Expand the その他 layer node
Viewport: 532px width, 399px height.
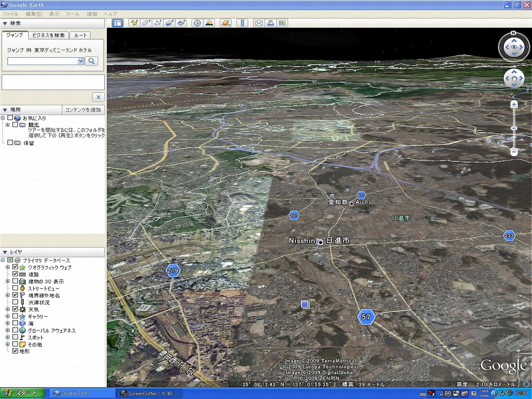7,344
